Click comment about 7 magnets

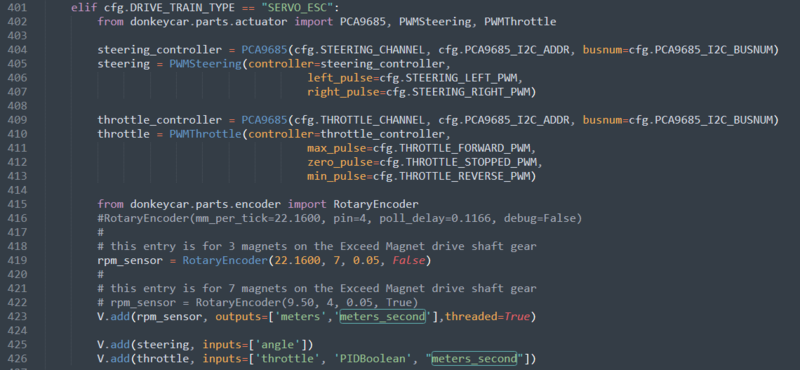[317, 288]
